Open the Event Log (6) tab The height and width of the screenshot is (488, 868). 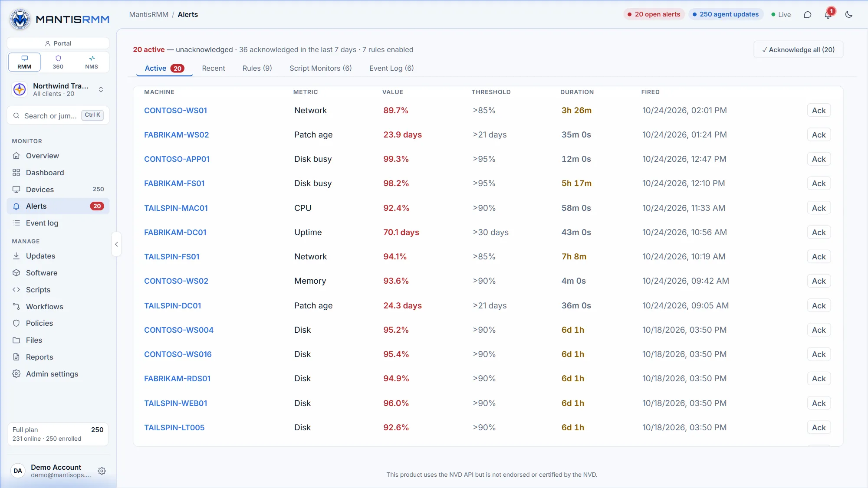pyautogui.click(x=391, y=68)
